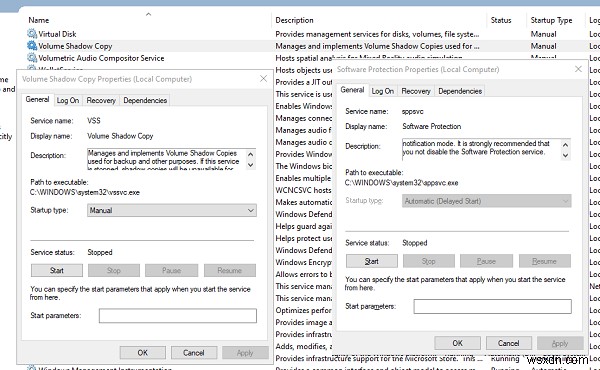
Task: Click the 'Optimizes perfor' description text
Action: coord(303,310)
